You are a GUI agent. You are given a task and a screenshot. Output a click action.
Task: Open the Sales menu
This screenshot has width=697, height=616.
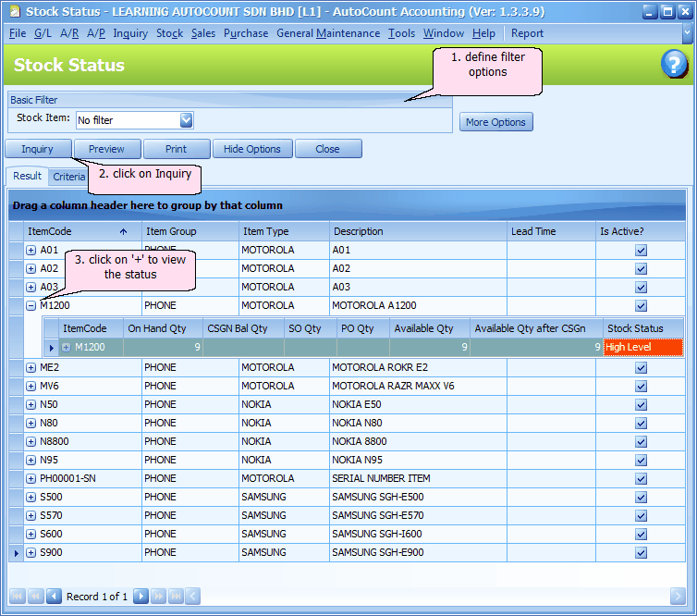point(203,33)
